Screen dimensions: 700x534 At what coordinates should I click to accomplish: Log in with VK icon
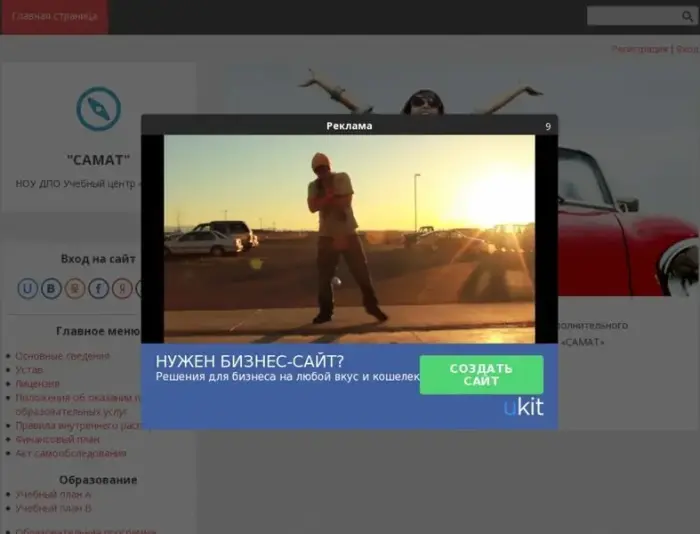coord(52,289)
